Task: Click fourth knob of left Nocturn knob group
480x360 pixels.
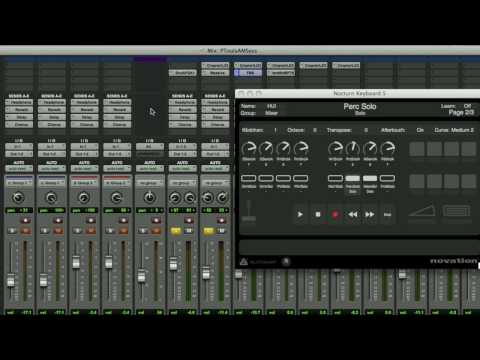Action: pos(301,148)
